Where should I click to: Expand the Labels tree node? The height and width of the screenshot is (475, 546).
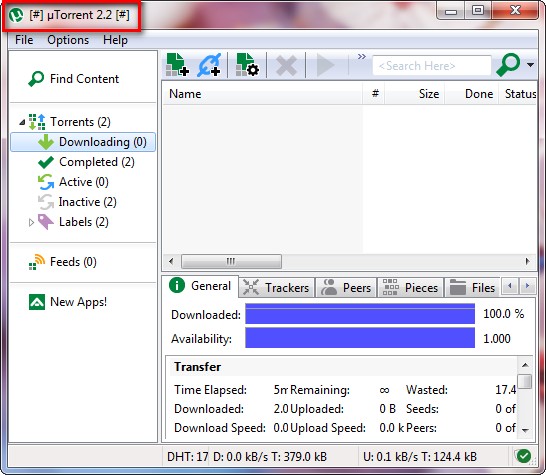click(x=31, y=222)
